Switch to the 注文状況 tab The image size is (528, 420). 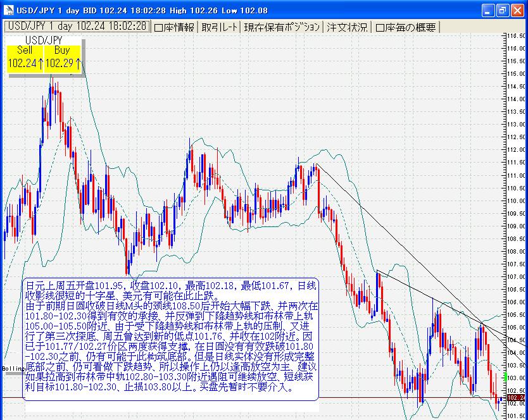point(347,27)
